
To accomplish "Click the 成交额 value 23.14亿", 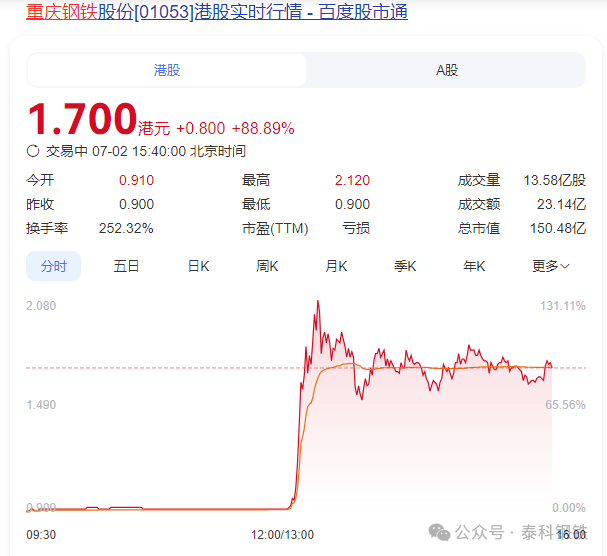I will pos(561,204).
